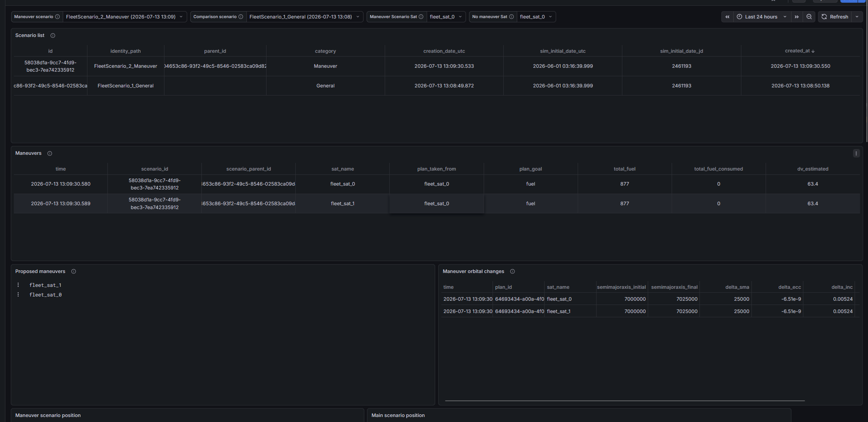Sort Maneuvers by dv_estimated column
This screenshot has width=868, height=422.
click(x=813, y=169)
